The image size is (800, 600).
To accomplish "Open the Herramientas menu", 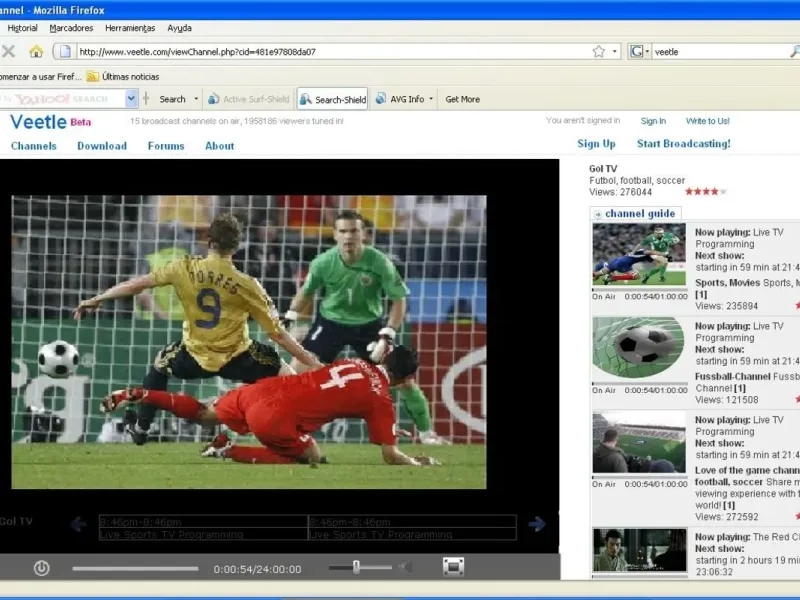I will coord(130,28).
